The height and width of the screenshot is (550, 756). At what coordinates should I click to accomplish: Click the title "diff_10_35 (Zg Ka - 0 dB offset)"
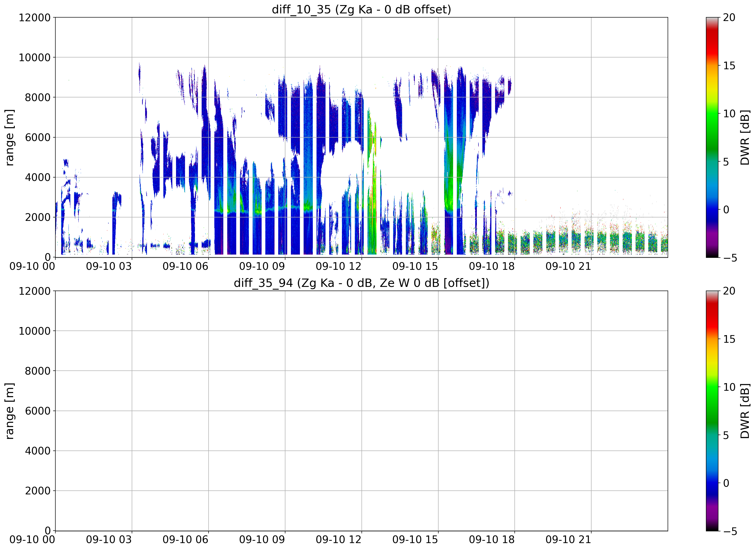361,9
